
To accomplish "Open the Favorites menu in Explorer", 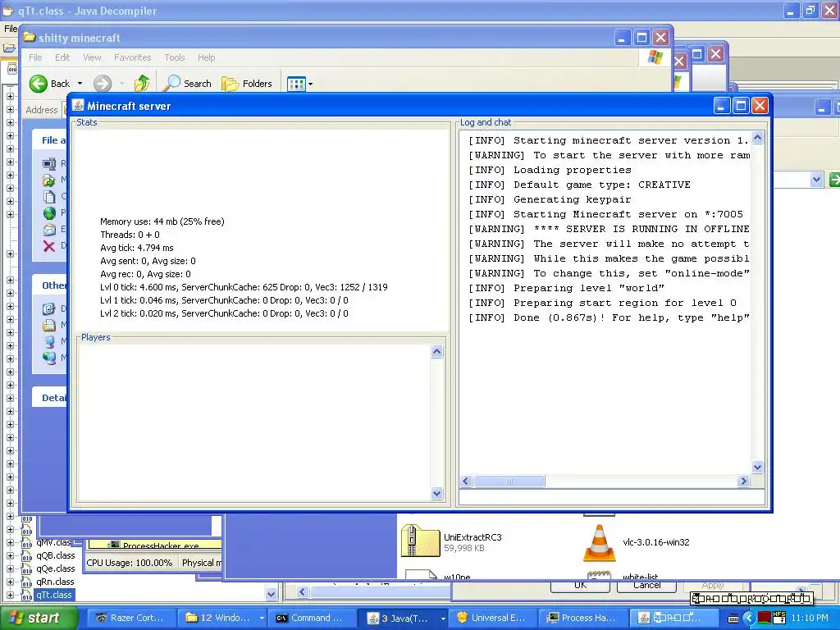I will (132, 57).
